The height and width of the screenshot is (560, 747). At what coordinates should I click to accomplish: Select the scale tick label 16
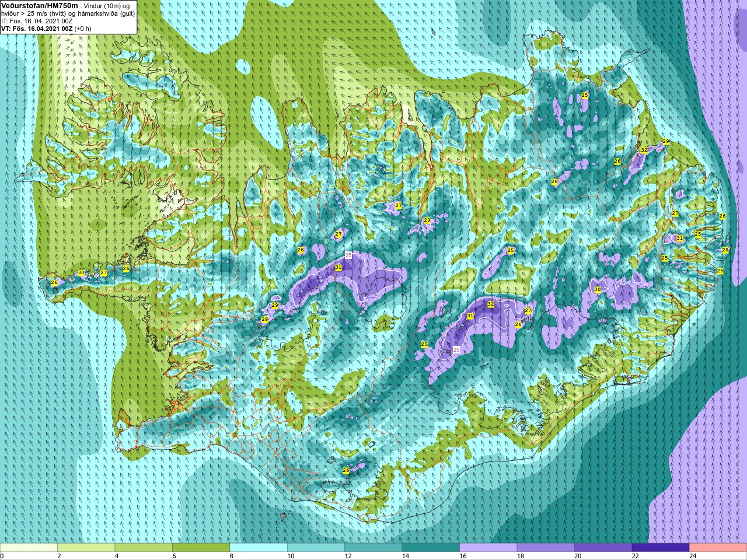tap(463, 556)
